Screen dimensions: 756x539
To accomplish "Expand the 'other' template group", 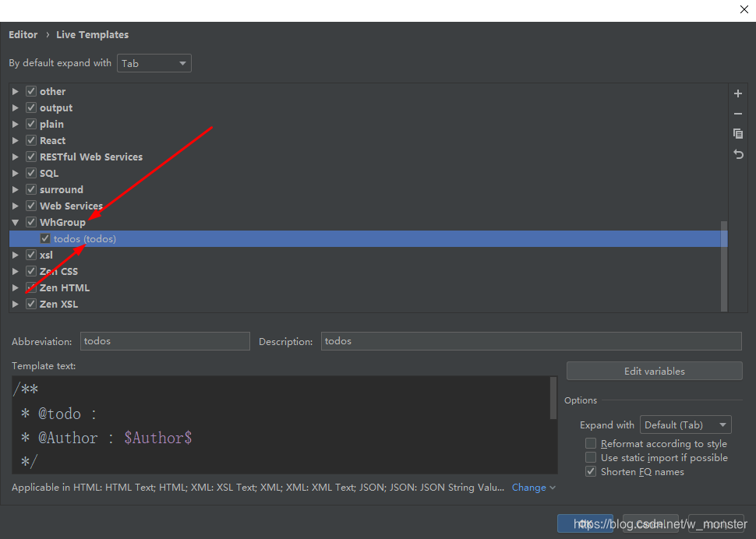I will coord(16,91).
